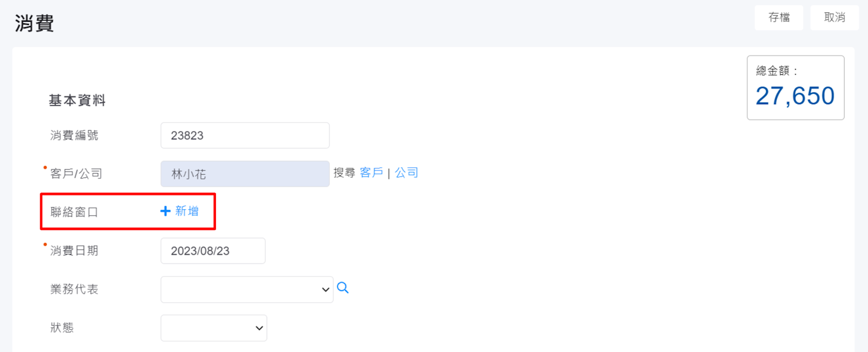868x352 pixels.
Task: Click the 存檔 save button
Action: click(x=778, y=18)
